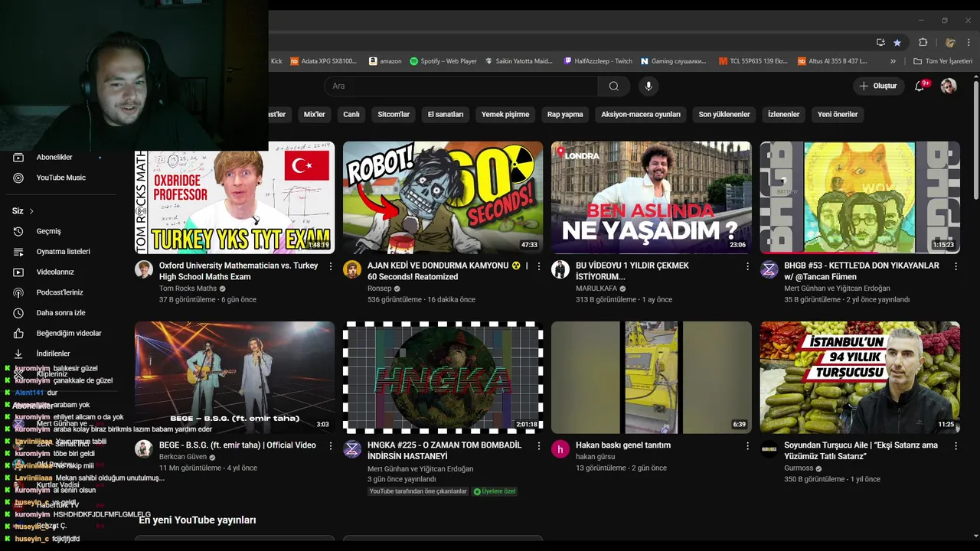The height and width of the screenshot is (551, 980).
Task: Click the install app icon in address bar
Action: (880, 42)
